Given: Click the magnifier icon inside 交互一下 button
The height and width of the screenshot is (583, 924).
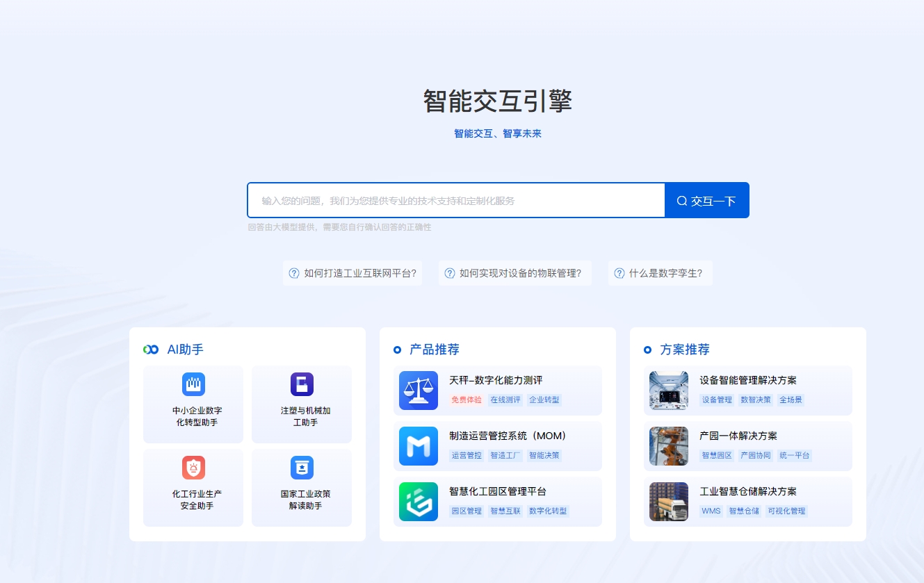Looking at the screenshot, I should (x=681, y=200).
